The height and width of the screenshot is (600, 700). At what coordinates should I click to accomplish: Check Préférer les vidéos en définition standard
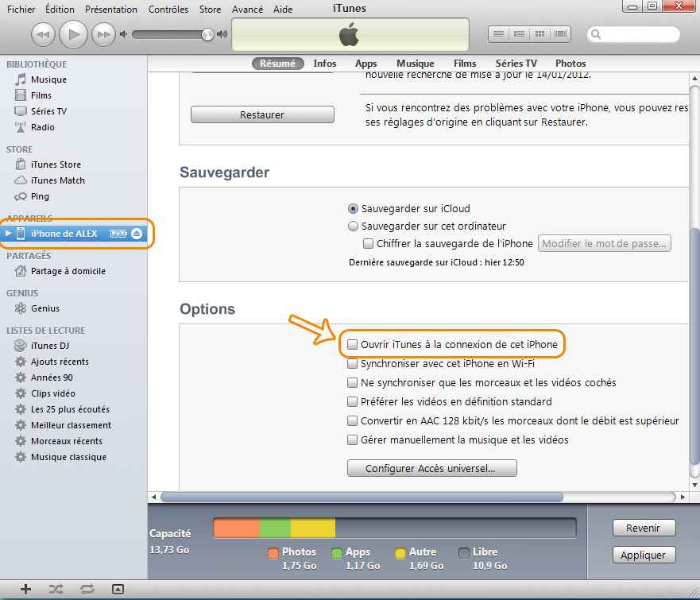pos(352,402)
